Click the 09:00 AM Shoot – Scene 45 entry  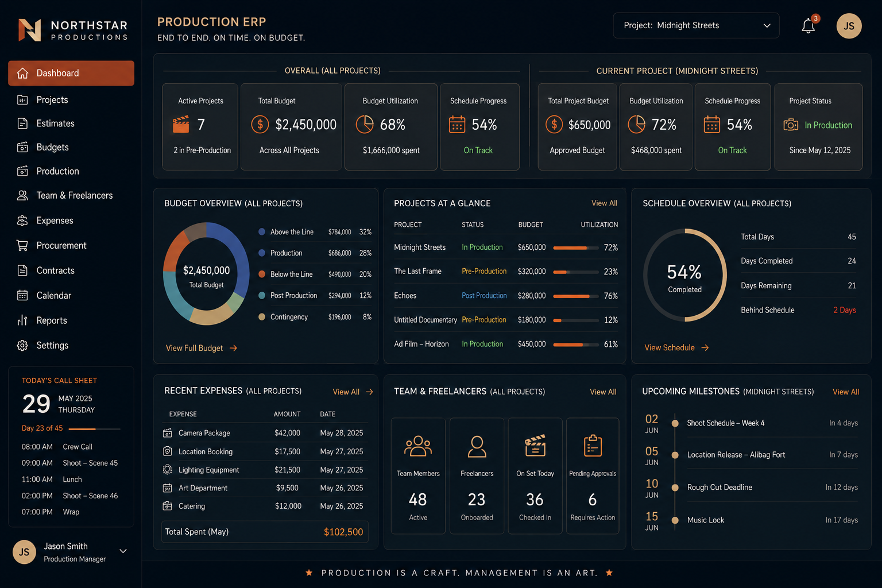69,463
